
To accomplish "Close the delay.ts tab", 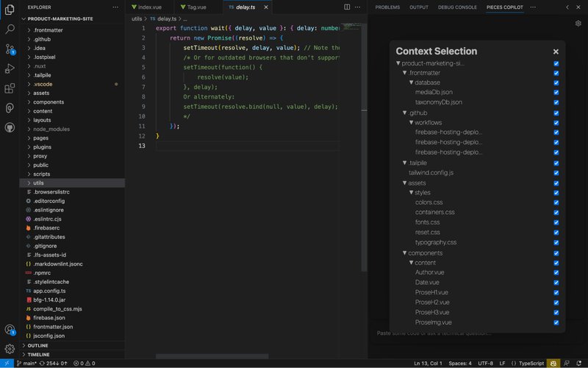I will coord(266,7).
